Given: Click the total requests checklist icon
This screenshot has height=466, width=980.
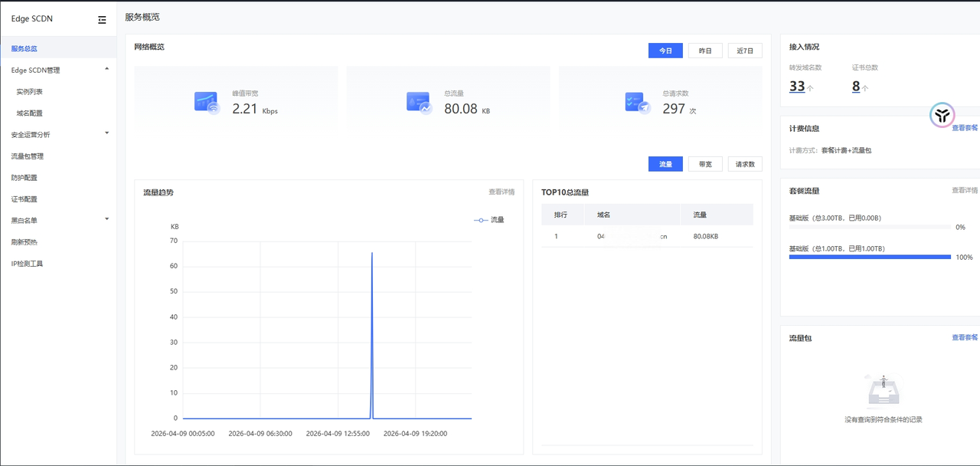Looking at the screenshot, I should [x=637, y=103].
